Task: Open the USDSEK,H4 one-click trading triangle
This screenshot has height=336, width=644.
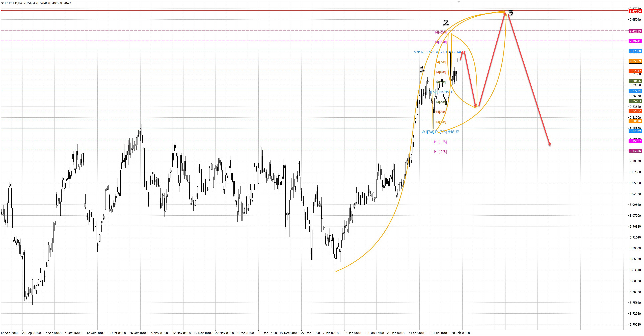Action: pyautogui.click(x=3, y=3)
